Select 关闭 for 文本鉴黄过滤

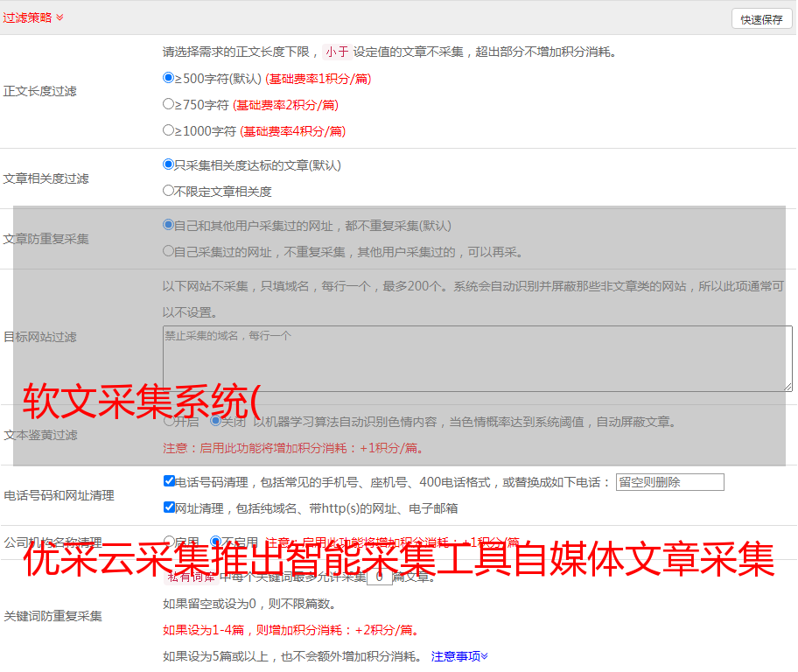(216, 421)
